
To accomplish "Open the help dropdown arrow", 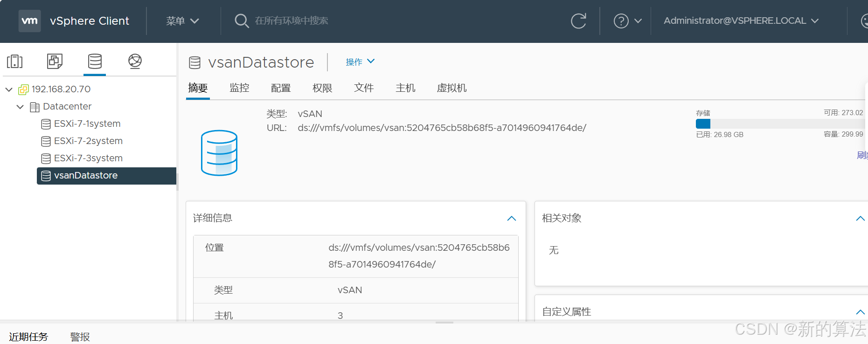I will tap(638, 21).
